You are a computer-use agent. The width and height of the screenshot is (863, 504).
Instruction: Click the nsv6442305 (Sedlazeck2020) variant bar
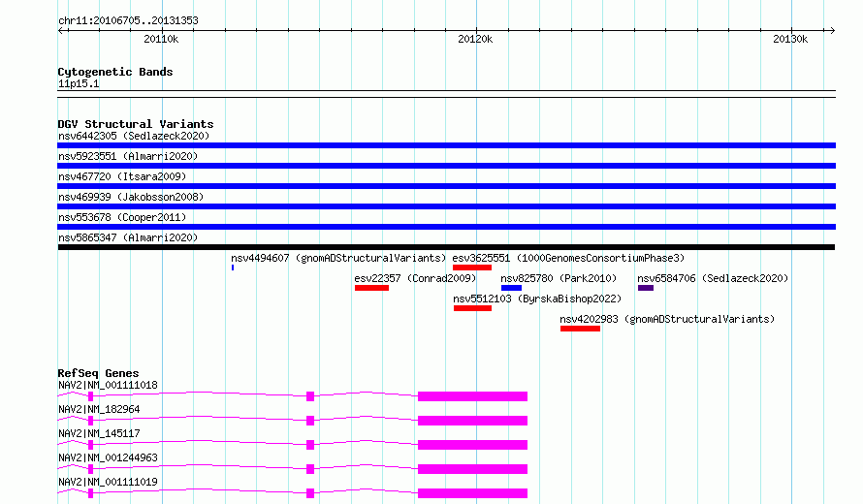(446, 145)
